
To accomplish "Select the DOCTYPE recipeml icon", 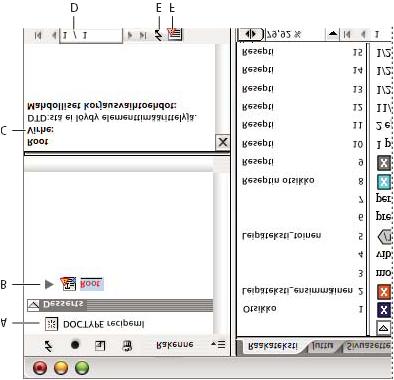I will point(51,324).
